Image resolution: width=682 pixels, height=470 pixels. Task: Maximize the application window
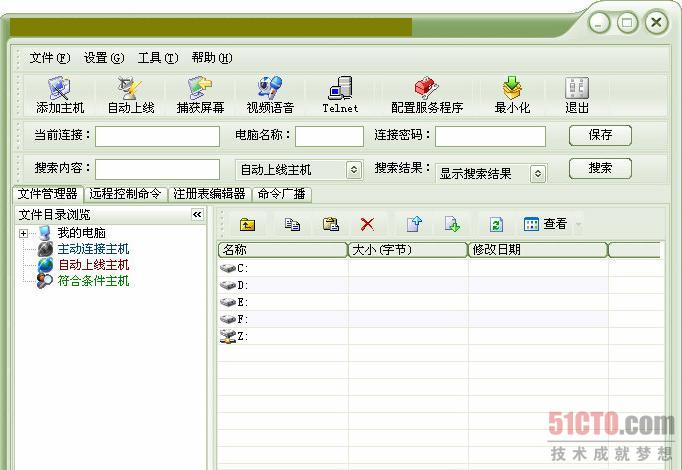click(627, 22)
